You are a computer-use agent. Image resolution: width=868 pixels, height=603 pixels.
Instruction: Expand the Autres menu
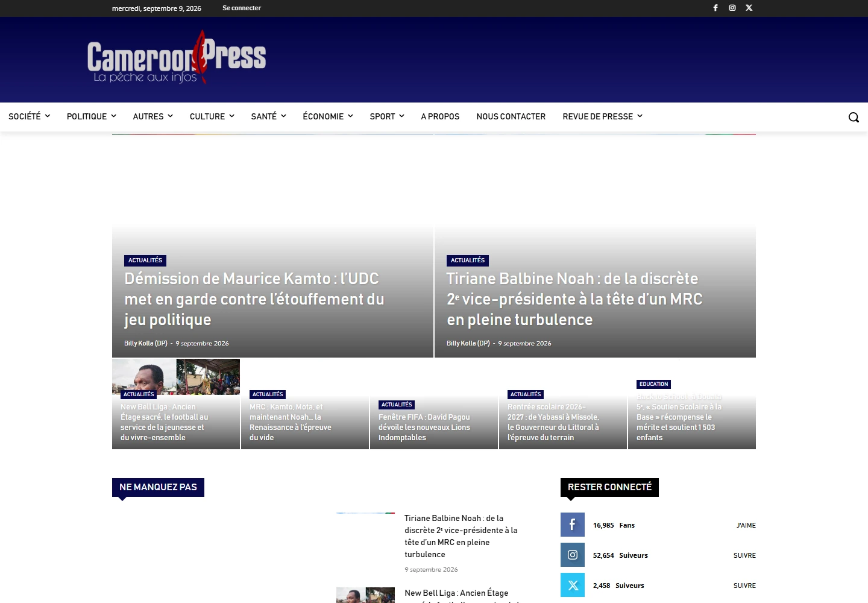click(153, 116)
